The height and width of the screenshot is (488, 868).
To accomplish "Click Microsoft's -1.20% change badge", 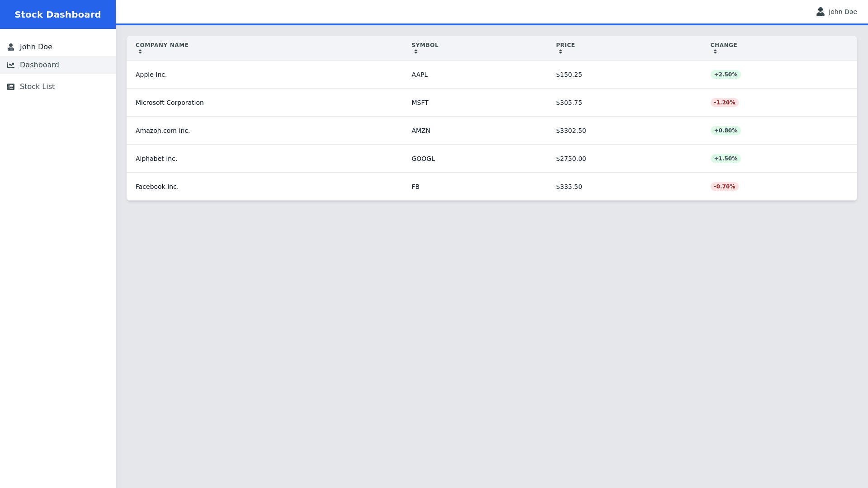I will click(x=724, y=103).
